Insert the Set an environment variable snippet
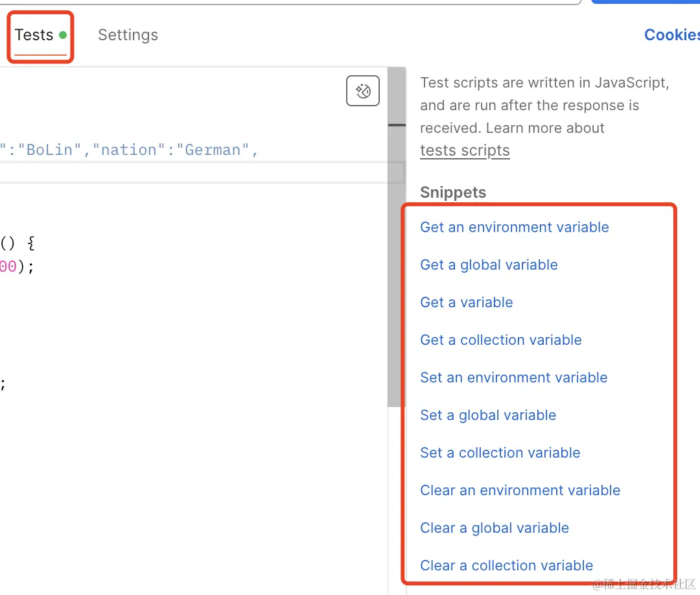The height and width of the screenshot is (595, 700). (x=514, y=378)
